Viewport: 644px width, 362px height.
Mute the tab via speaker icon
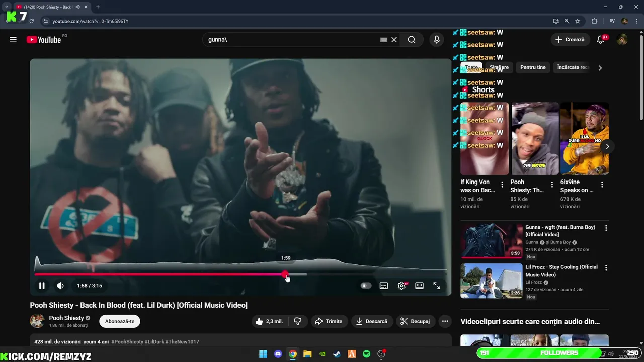78,7
